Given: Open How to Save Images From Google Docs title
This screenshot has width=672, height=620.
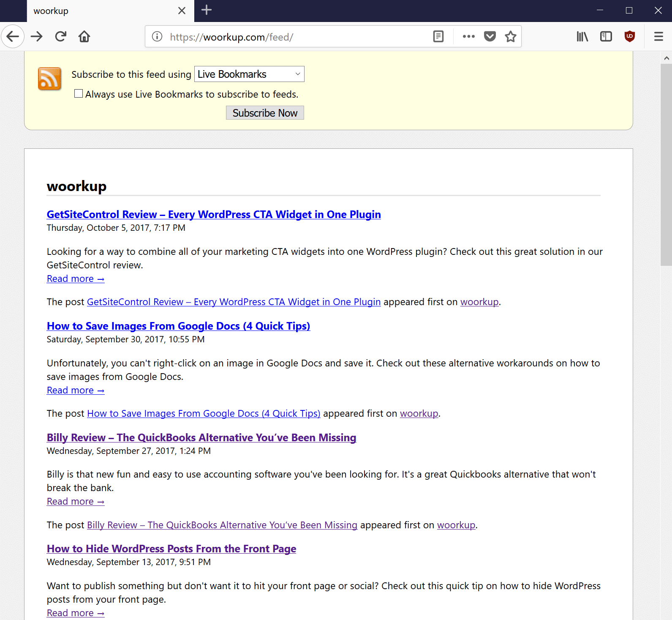Looking at the screenshot, I should [178, 326].
